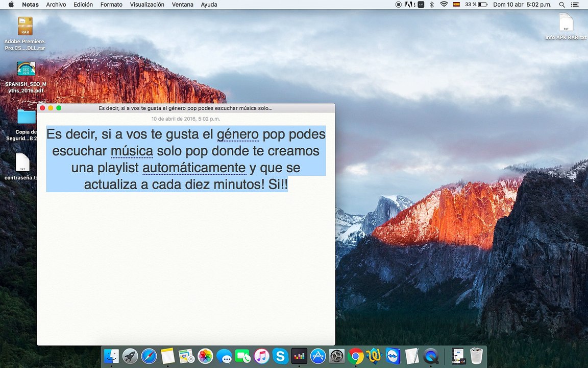Viewport: 588px width, 368px height.
Task: Open the Edición menu
Action: [x=83, y=5]
